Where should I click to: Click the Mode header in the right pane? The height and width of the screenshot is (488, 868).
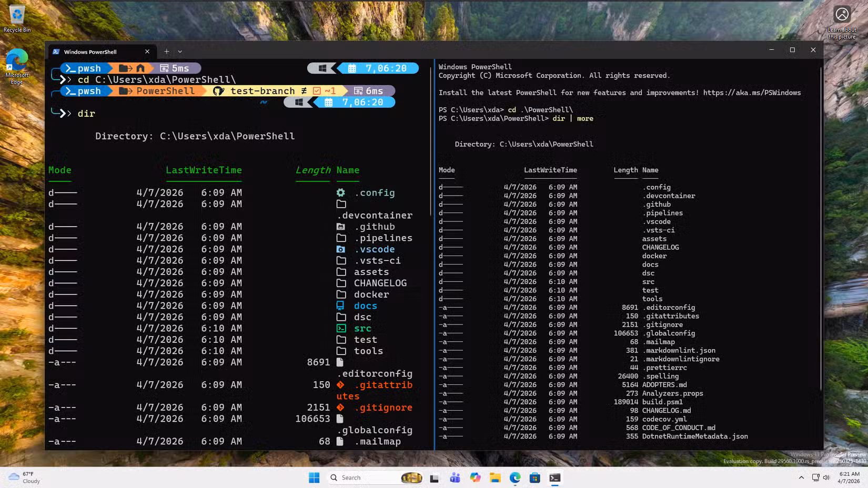tap(447, 170)
